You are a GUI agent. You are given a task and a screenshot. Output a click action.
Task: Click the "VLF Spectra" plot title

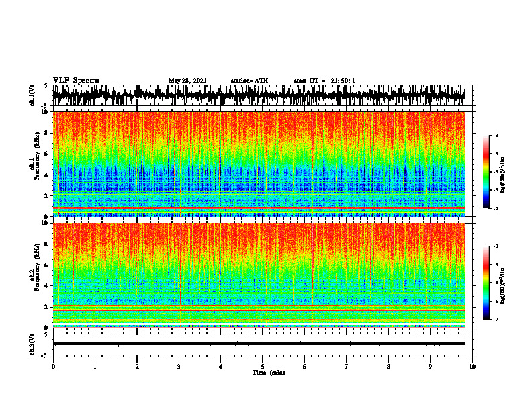tap(76, 81)
